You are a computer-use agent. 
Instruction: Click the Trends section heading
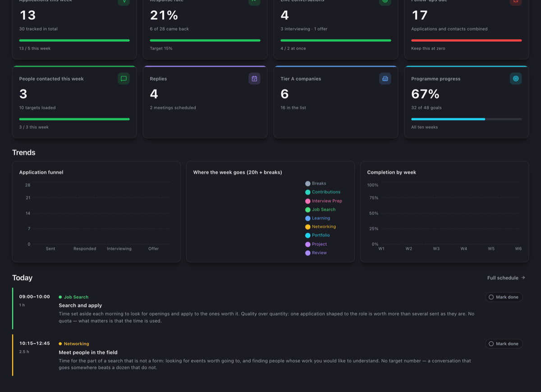24,152
